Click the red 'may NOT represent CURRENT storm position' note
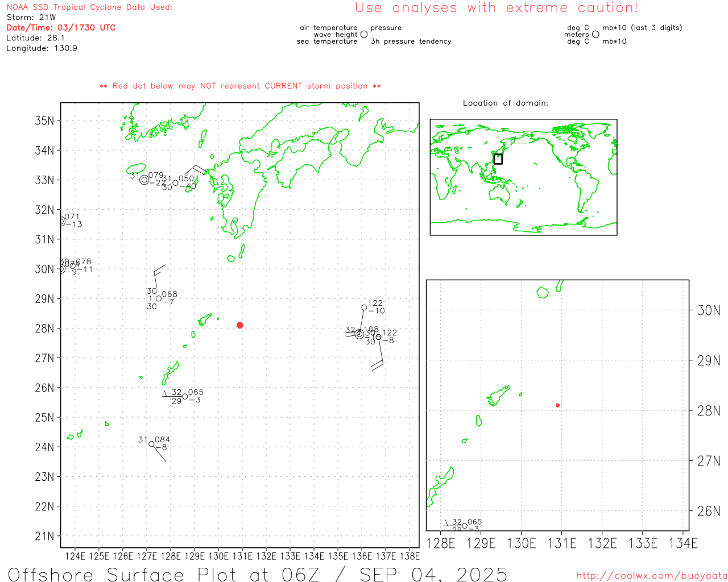 point(240,86)
